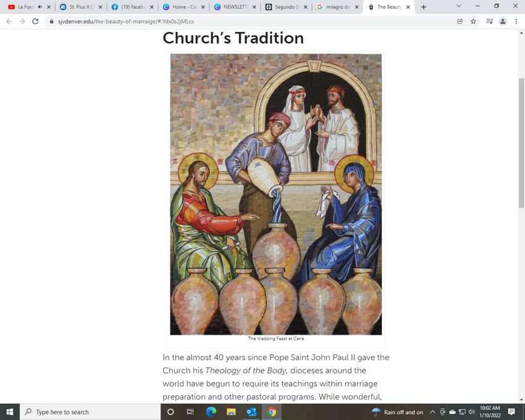Click the scrollbar down arrow

(x=521, y=400)
